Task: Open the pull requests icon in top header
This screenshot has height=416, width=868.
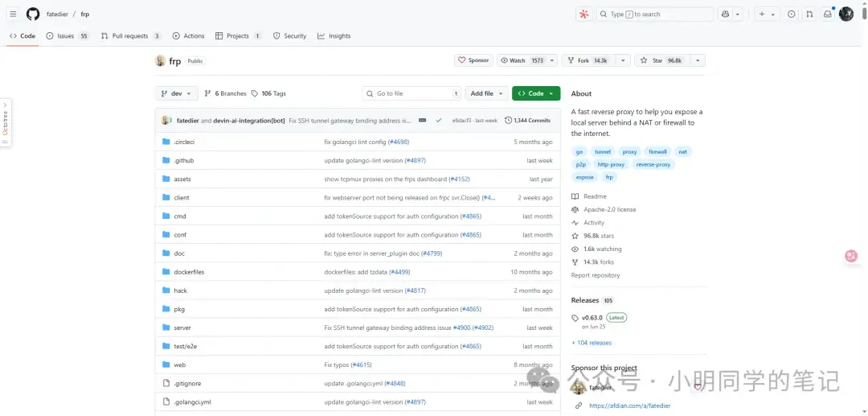Action: (809, 14)
